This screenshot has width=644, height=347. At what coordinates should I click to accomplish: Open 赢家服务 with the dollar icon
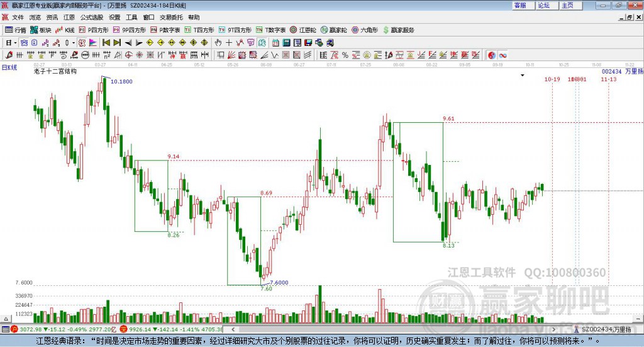398,30
